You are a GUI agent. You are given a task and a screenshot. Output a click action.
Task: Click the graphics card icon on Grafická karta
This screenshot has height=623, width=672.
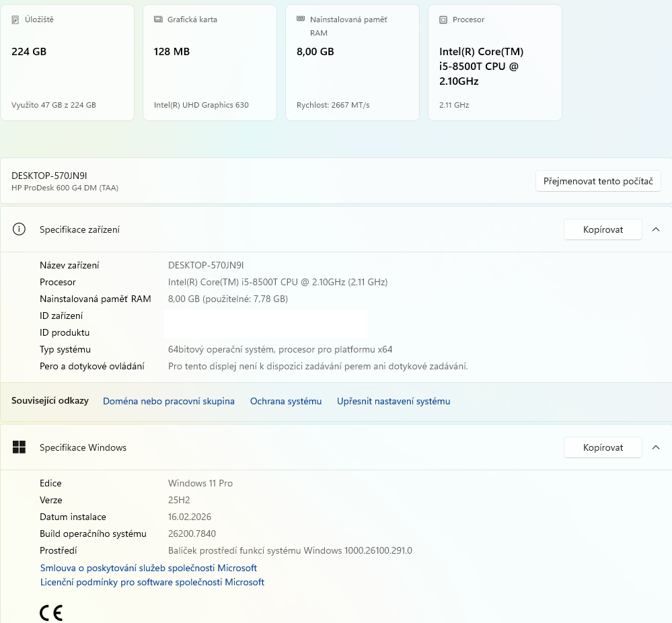point(158,20)
